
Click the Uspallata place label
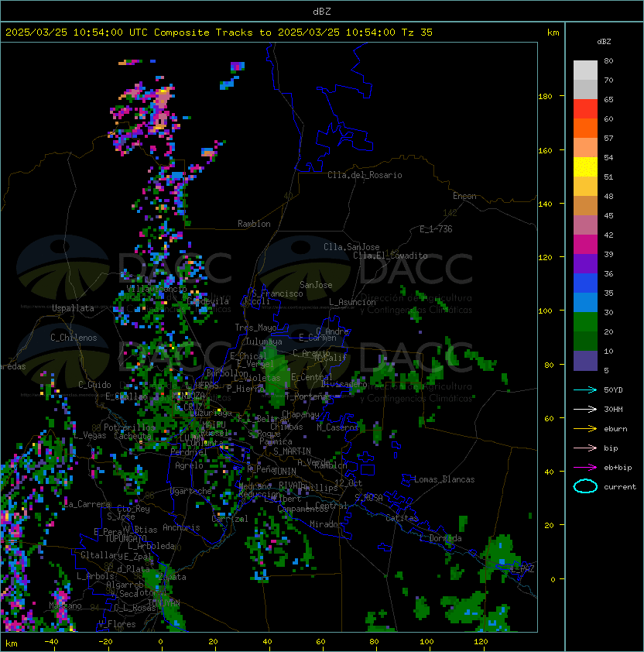(x=73, y=308)
